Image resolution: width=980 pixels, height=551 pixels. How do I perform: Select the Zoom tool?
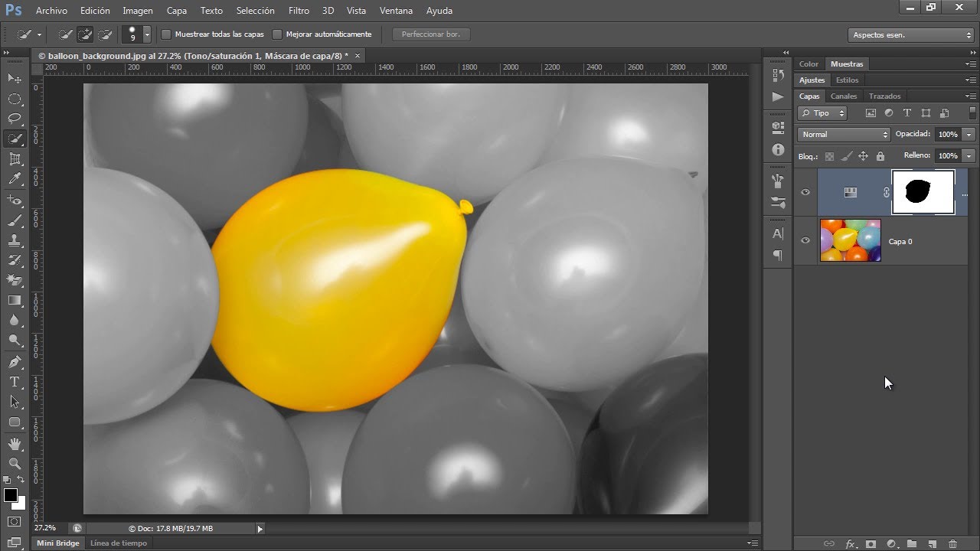(15, 464)
